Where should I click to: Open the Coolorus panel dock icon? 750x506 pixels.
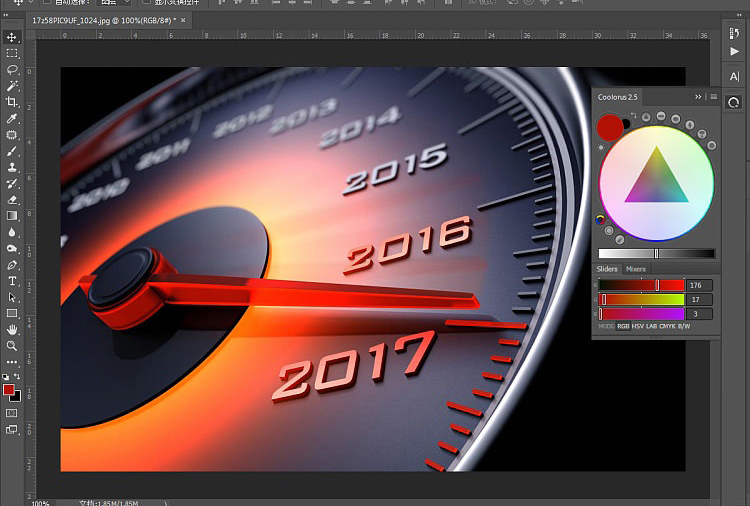coord(734,102)
